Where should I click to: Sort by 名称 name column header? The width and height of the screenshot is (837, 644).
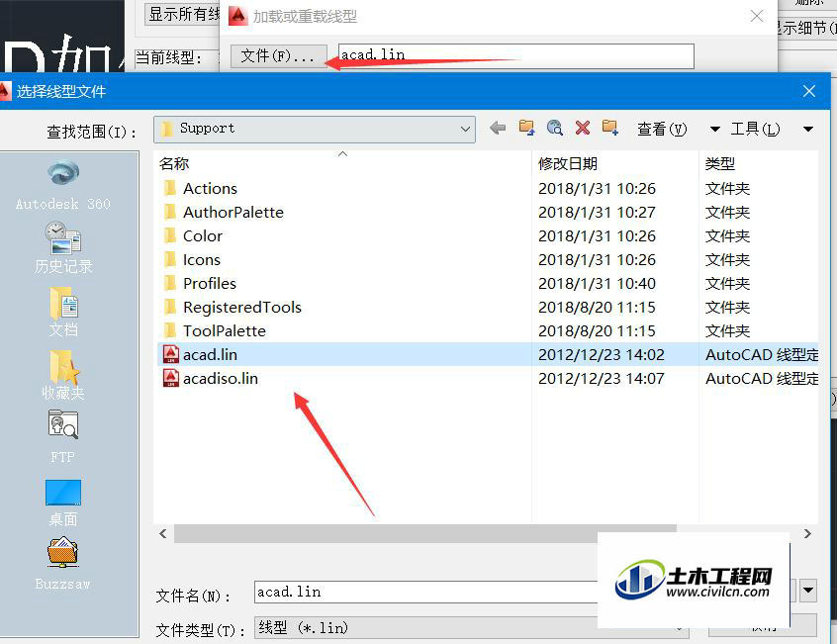(174, 164)
